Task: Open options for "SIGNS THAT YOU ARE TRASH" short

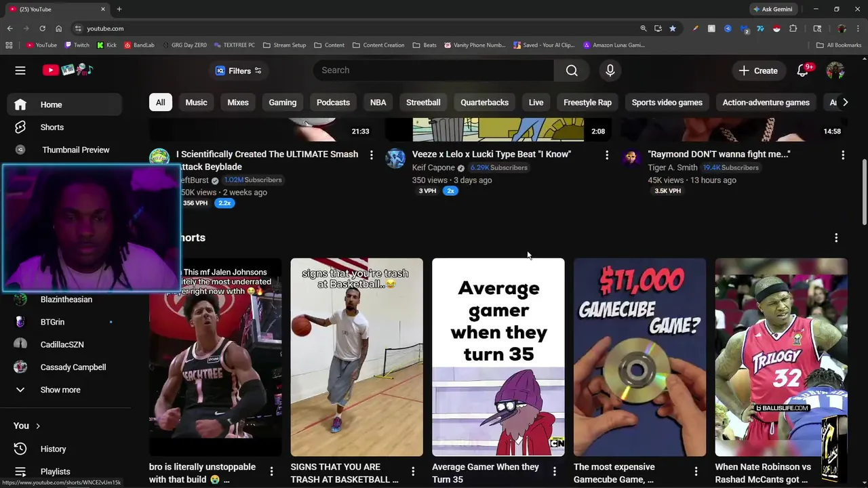Action: pyautogui.click(x=413, y=471)
